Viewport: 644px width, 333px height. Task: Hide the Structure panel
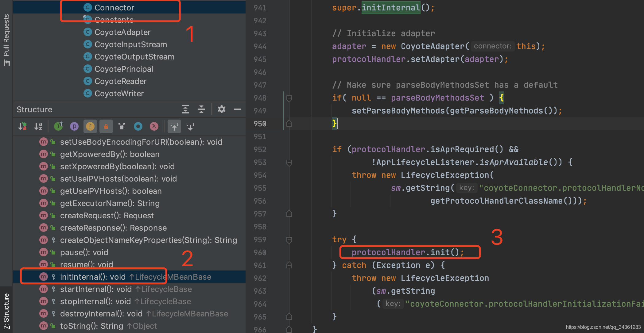pos(238,109)
